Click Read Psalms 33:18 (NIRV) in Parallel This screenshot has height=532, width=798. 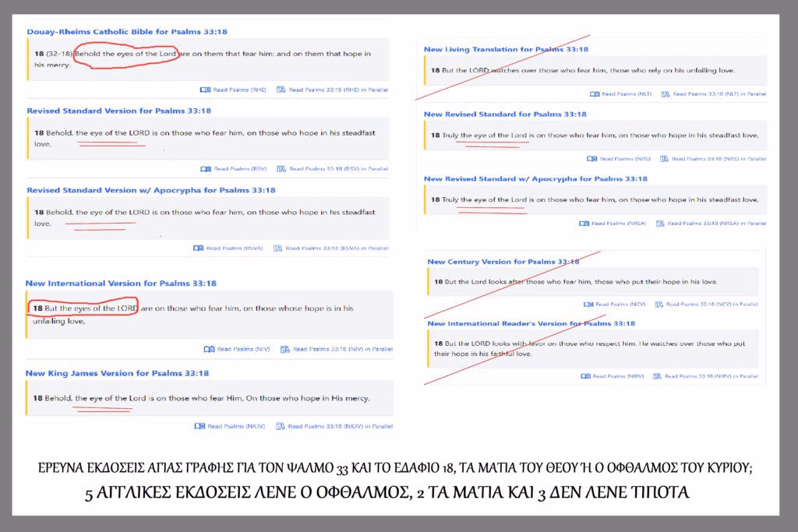[711, 377]
